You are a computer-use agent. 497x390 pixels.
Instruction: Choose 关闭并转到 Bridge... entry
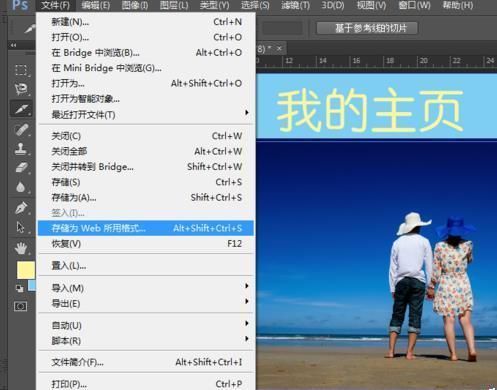point(146,166)
